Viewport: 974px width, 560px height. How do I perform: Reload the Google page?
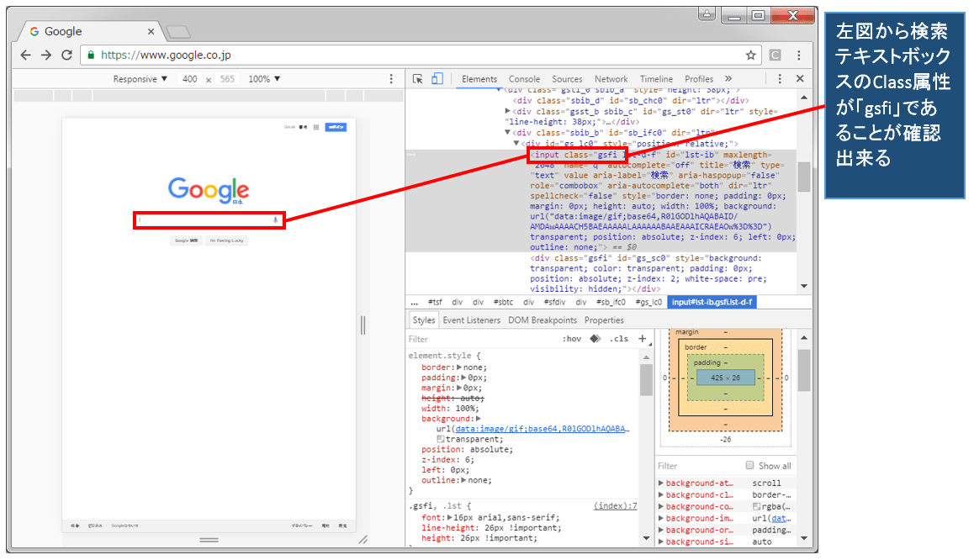coord(67,55)
